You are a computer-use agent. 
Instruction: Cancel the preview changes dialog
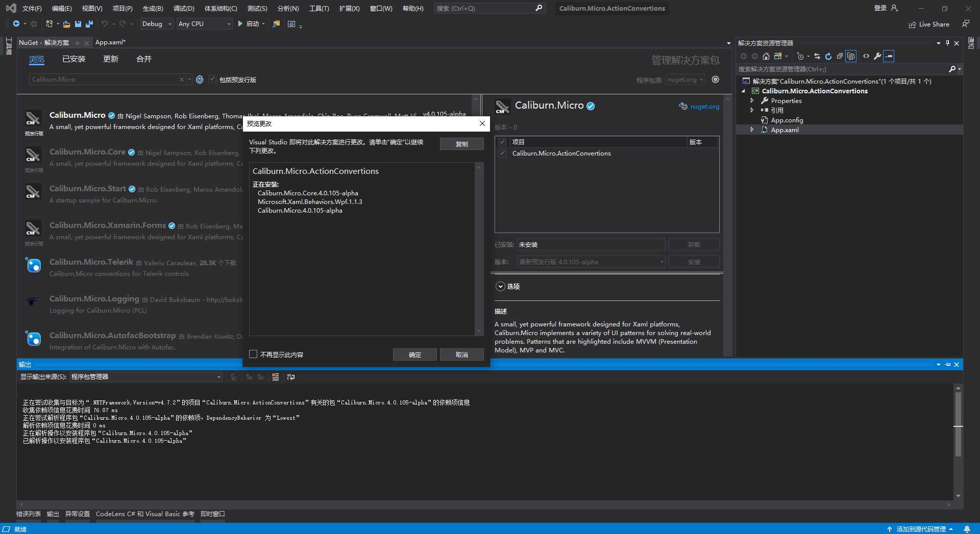(462, 354)
